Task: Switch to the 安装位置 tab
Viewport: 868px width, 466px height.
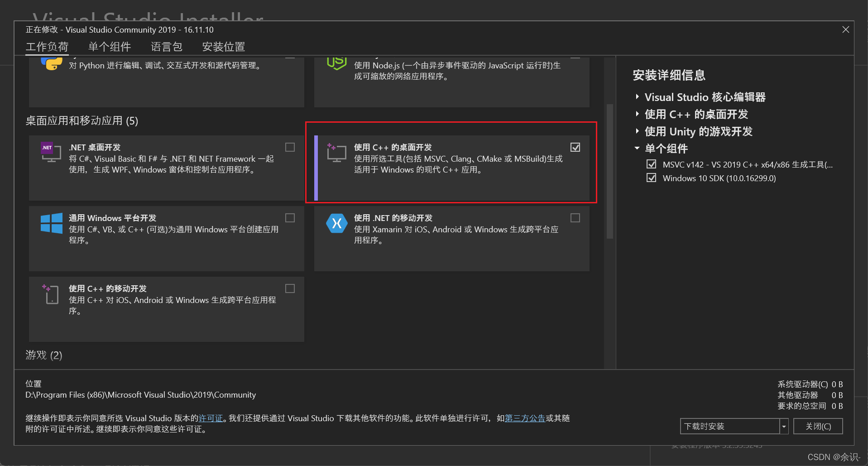Action: point(224,47)
